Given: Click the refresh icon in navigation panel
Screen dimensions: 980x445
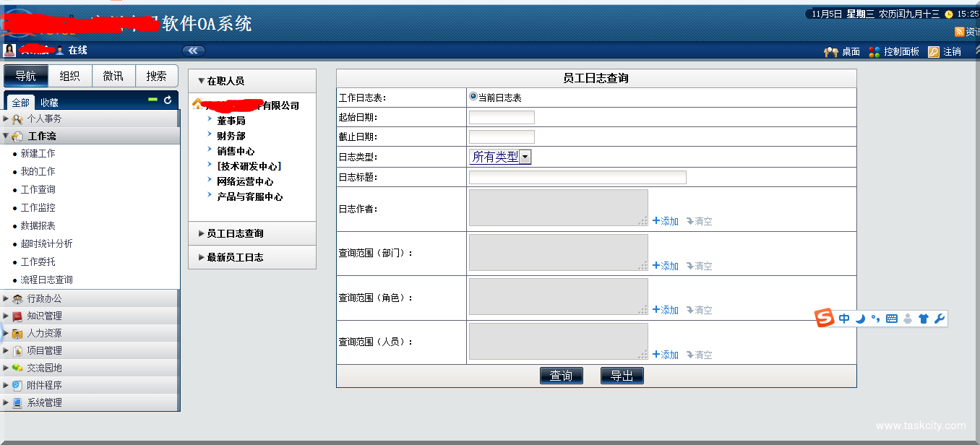Looking at the screenshot, I should click(x=168, y=100).
